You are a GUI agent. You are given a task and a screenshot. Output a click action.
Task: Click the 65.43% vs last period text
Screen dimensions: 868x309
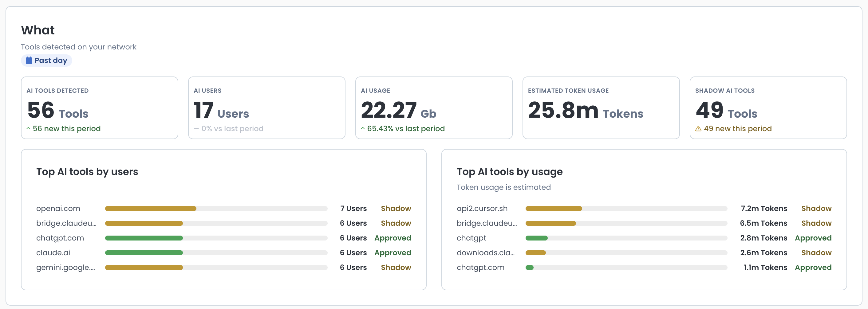(406, 129)
